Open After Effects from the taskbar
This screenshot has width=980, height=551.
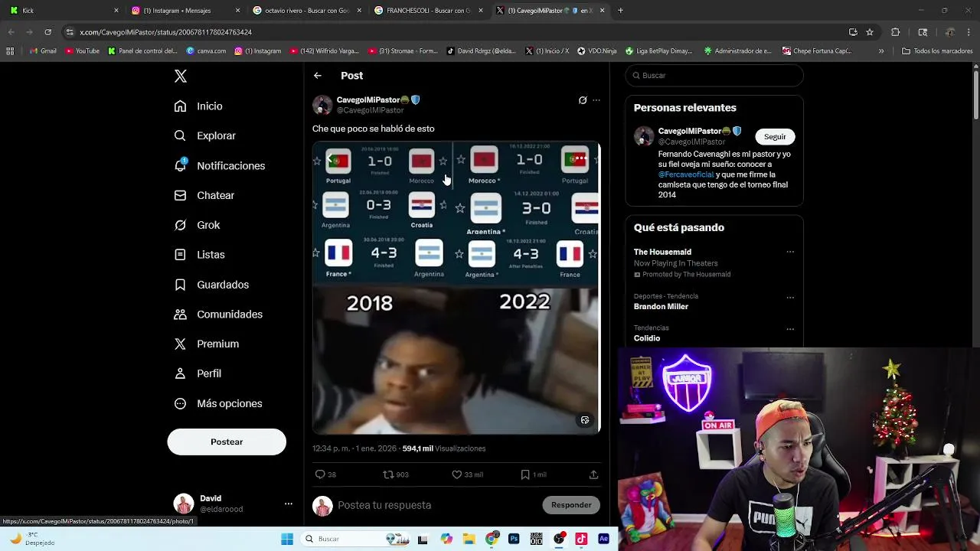603,539
